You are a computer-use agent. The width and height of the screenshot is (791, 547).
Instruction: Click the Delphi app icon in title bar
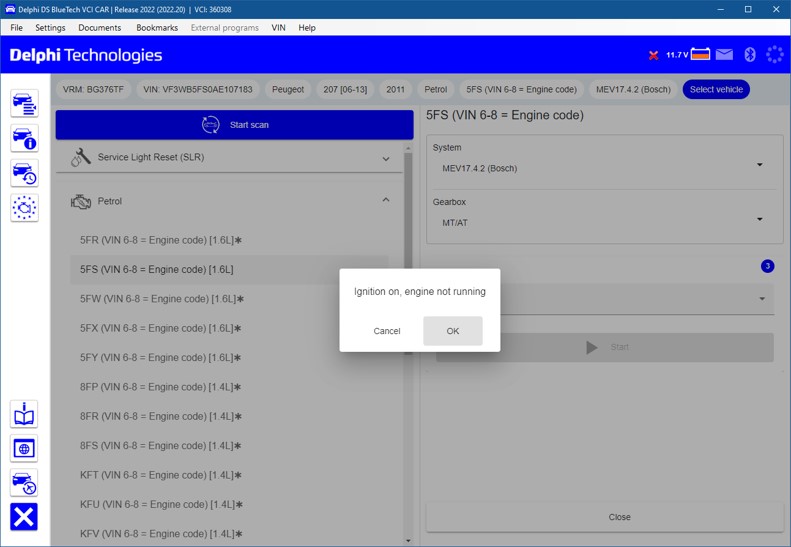coord(10,9)
